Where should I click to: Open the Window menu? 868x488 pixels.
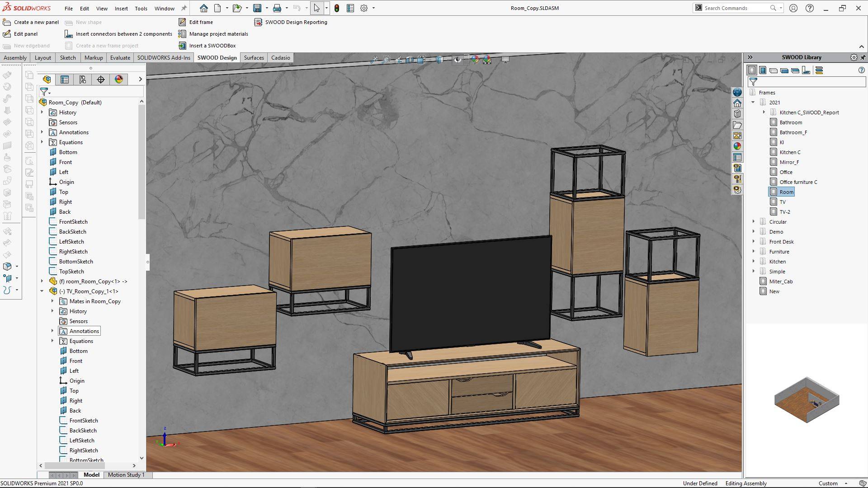pyautogui.click(x=165, y=9)
